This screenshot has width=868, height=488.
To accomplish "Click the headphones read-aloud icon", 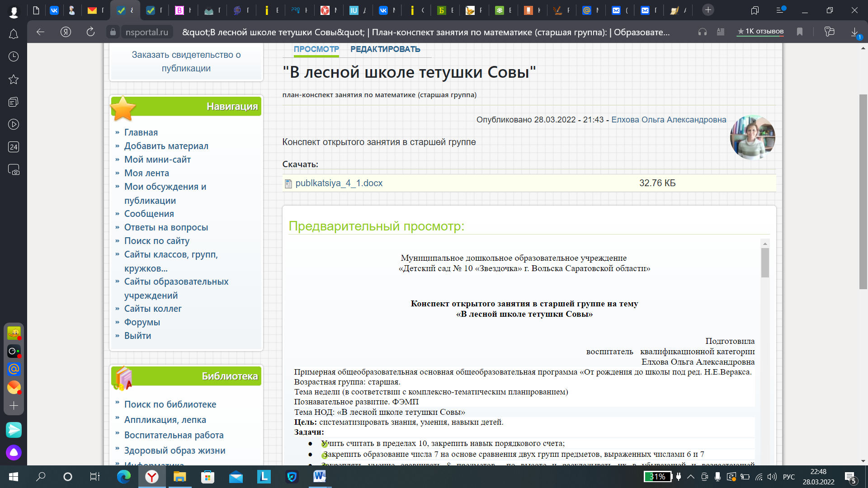I will (702, 32).
